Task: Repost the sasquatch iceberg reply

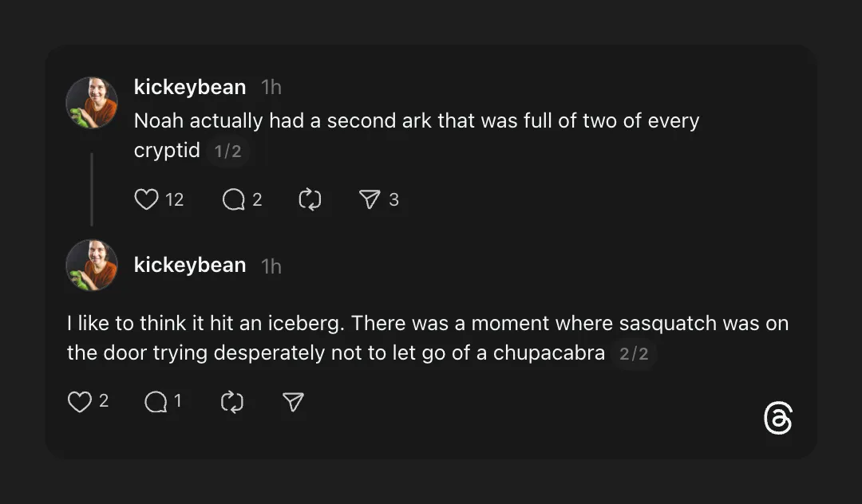Action: [231, 401]
